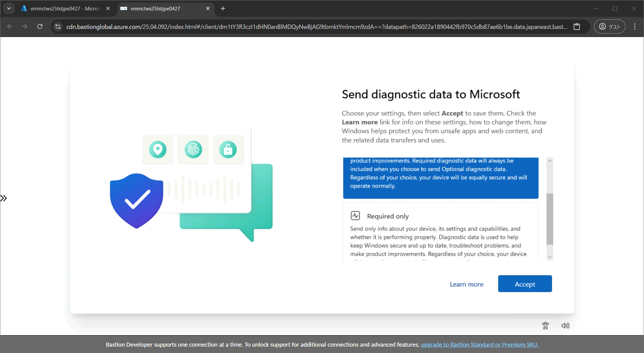Close the Microsoft Azure browser tab

coord(108,9)
